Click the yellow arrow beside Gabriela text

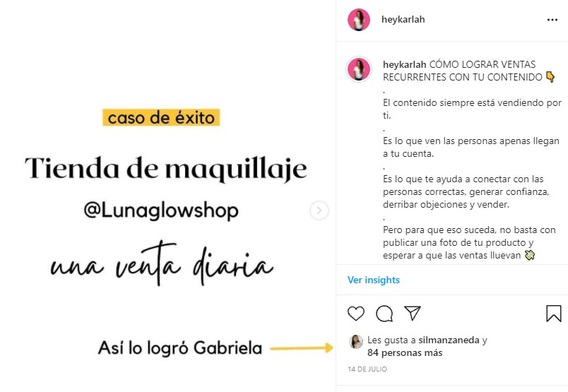[302, 348]
